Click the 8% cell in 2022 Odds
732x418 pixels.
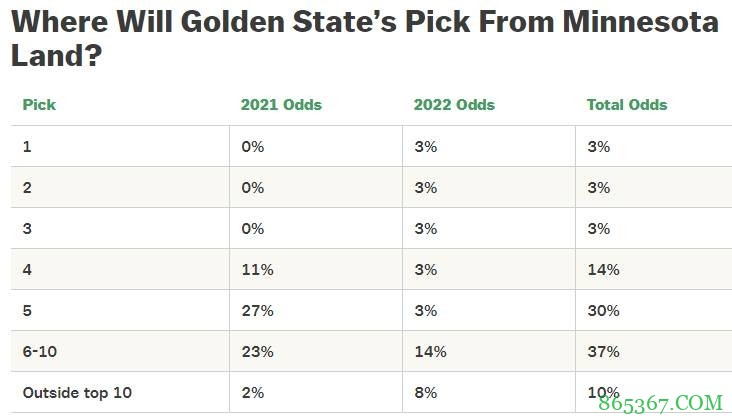[x=426, y=393]
